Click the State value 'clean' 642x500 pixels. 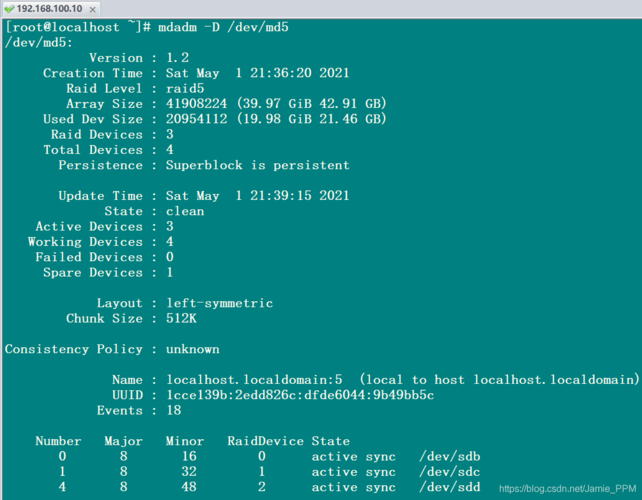(x=185, y=211)
